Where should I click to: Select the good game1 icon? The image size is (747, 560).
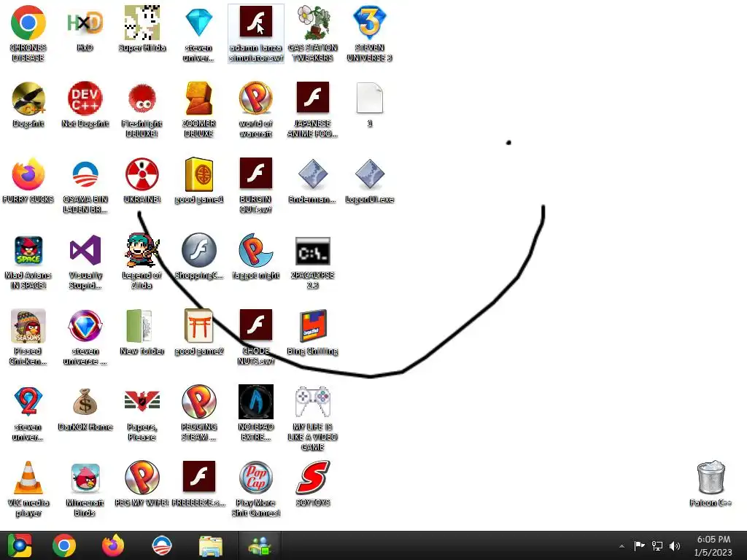[x=198, y=174]
